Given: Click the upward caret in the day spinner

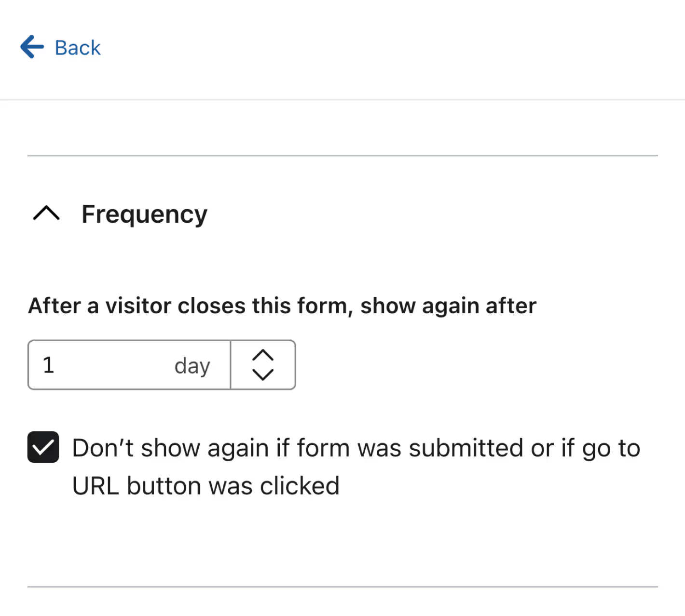Looking at the screenshot, I should pos(263,355).
